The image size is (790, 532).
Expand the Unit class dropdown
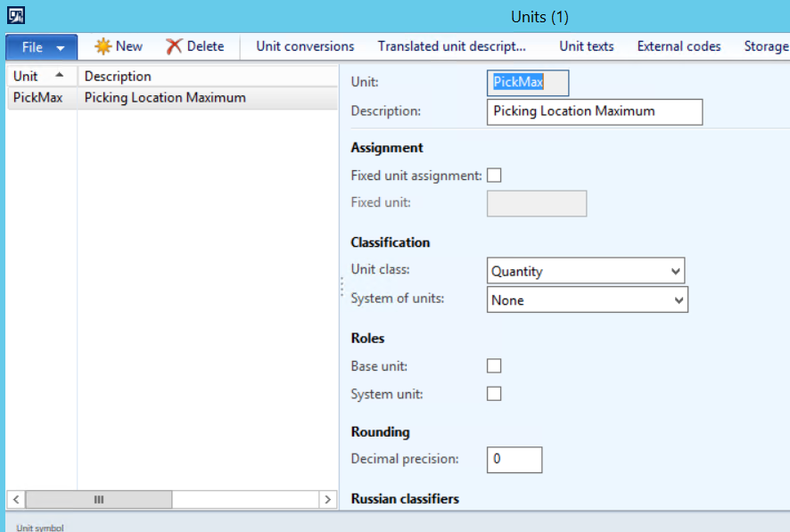click(x=675, y=271)
